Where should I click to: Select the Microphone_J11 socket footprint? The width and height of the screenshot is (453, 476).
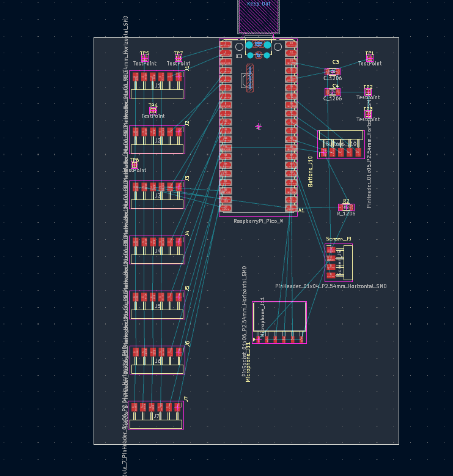(279, 322)
